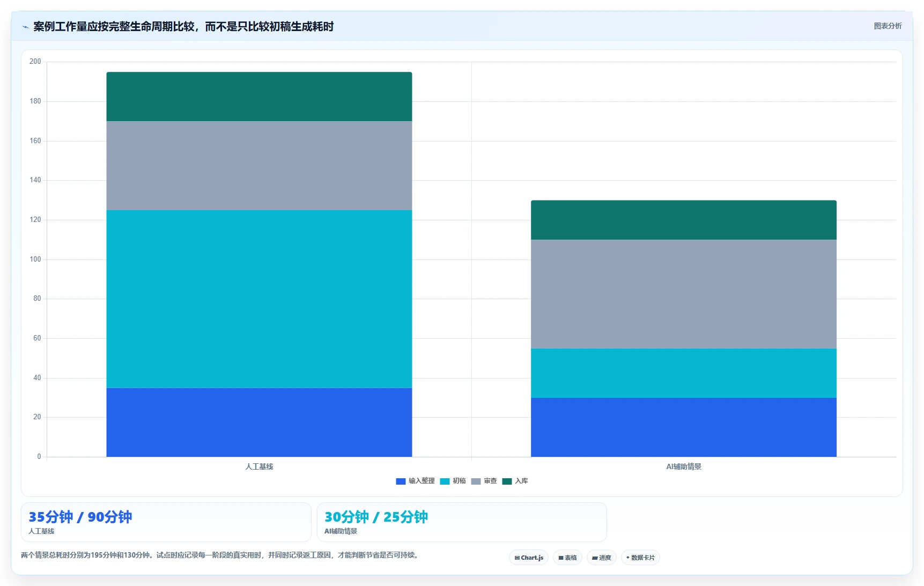Image resolution: width=924 pixels, height=586 pixels.
Task: Click the 初稿 segment of AI辅助情景 bar
Action: 683,373
